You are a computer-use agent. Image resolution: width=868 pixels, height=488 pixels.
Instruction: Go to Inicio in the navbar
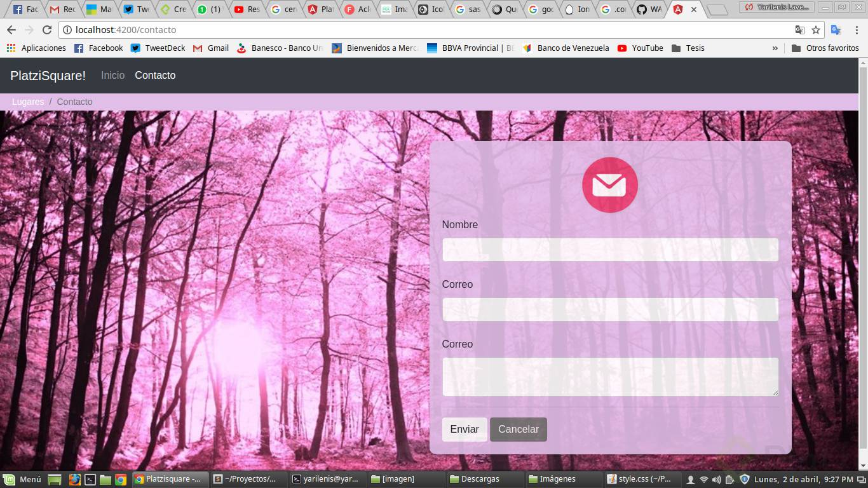point(113,76)
